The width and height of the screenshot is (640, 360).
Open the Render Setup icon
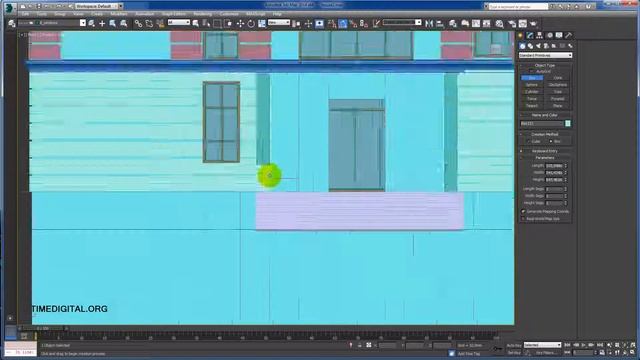(512, 24)
